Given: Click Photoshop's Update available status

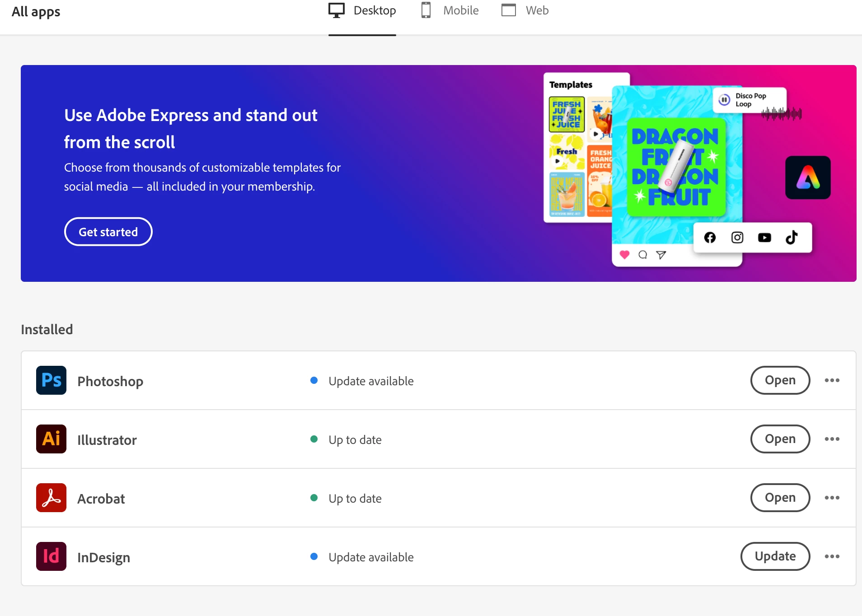Looking at the screenshot, I should pos(371,381).
